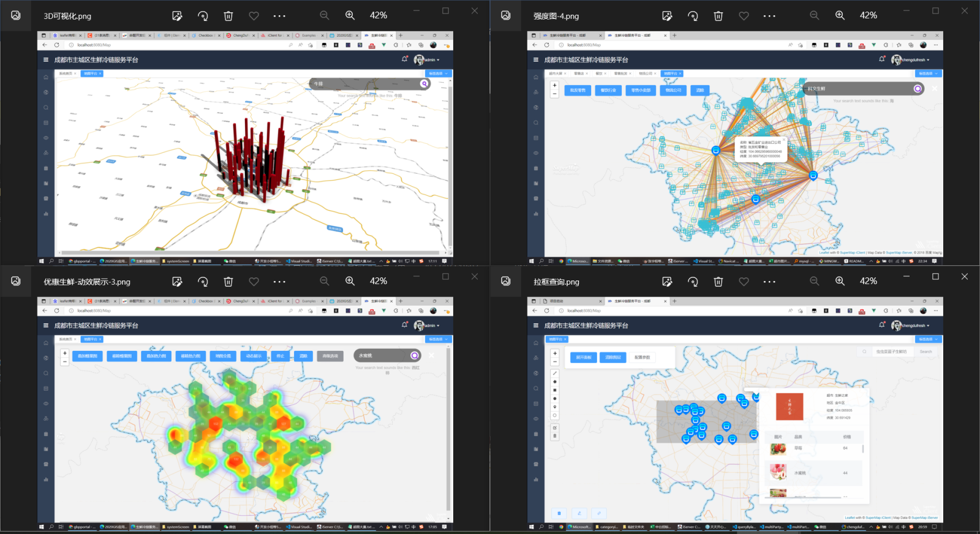Click the 配置参数 button in 拉框查询 map
980x534 pixels.
[x=642, y=357]
